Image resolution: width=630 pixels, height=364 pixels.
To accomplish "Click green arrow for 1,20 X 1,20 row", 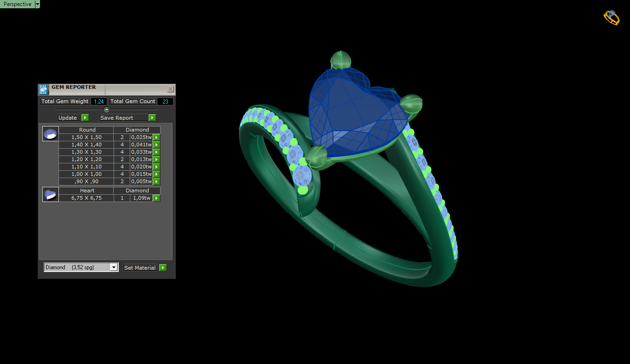I will [x=156, y=159].
